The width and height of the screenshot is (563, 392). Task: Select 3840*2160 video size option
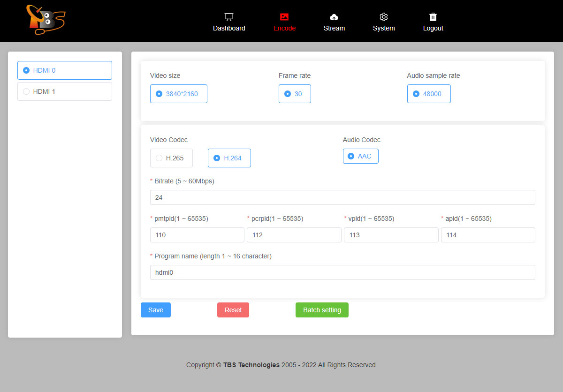pos(178,94)
